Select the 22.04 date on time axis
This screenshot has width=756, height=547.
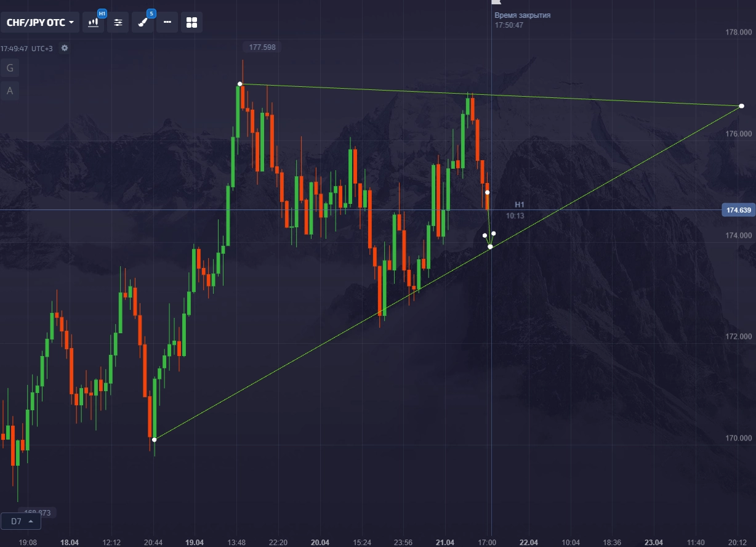[528, 542]
